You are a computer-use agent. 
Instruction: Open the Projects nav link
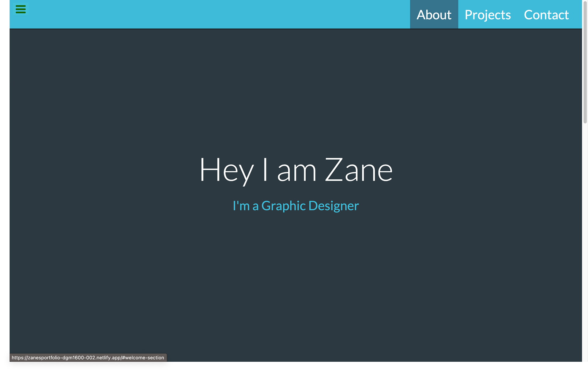point(488,15)
